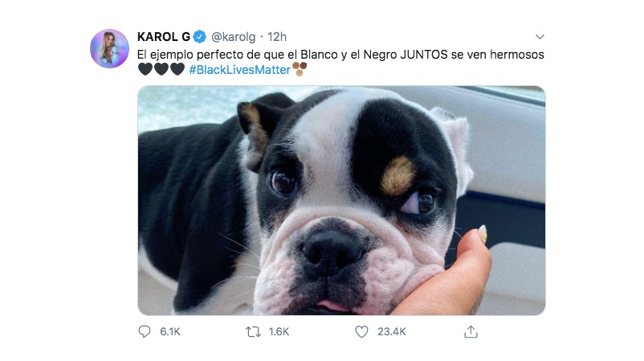Click the 1.6K retweets count
644x361 pixels.
click(278, 331)
